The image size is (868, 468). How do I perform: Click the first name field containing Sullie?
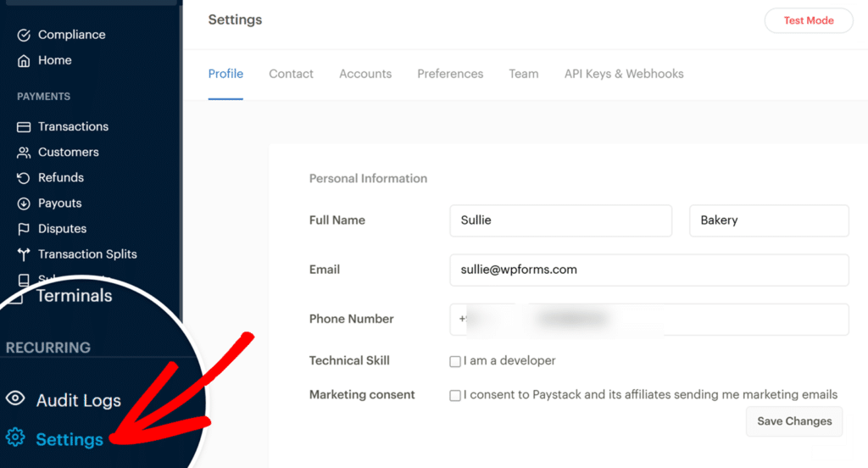561,220
